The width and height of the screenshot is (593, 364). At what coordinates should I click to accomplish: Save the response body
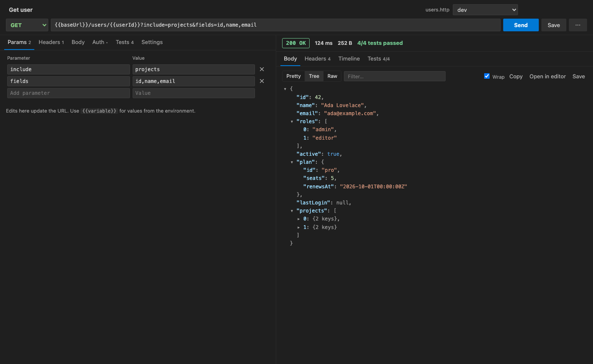click(579, 77)
